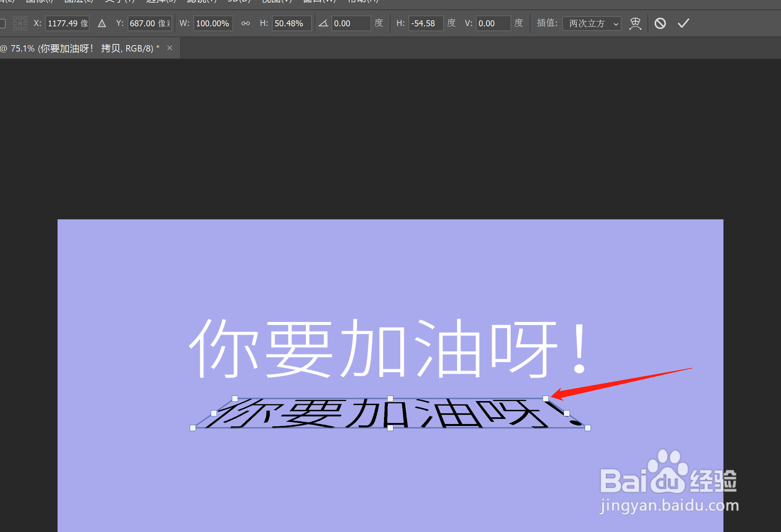Viewport: 781px width, 532px height.
Task: Click the top-left transform handle
Action: tap(235, 398)
